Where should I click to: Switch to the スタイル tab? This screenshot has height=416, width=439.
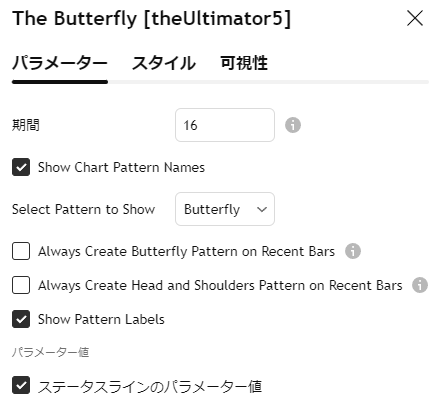pos(164,63)
